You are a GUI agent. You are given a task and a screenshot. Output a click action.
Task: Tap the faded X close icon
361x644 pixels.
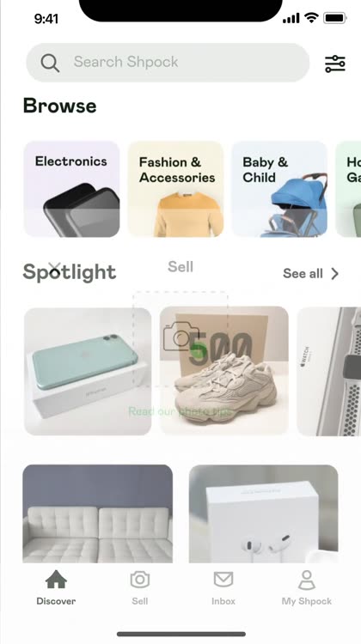pyautogui.click(x=54, y=270)
